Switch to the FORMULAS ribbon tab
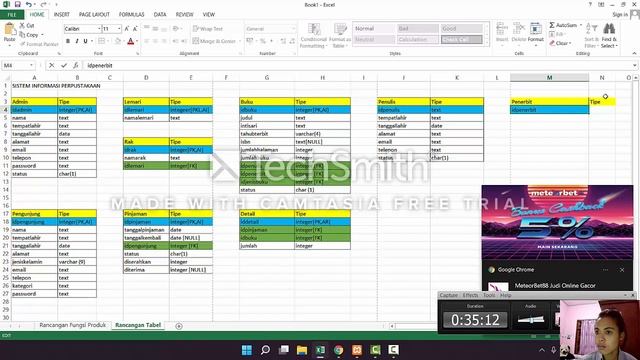Viewport: 640px width, 360px height. point(131,15)
